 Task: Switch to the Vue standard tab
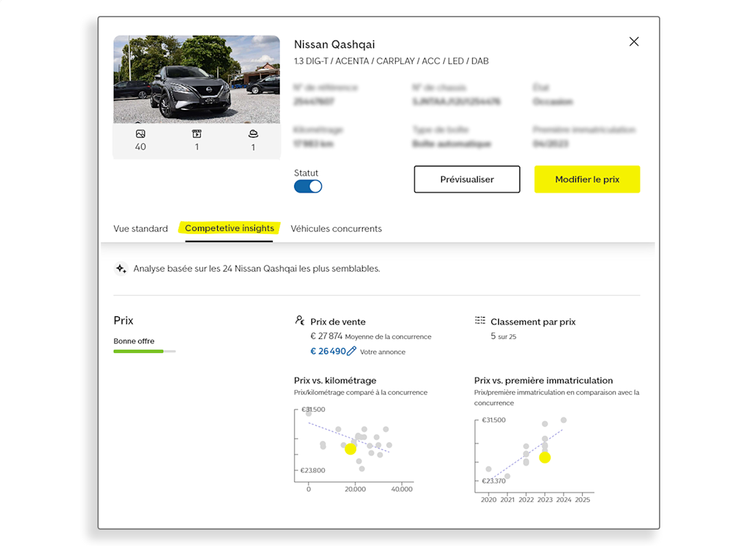point(141,228)
